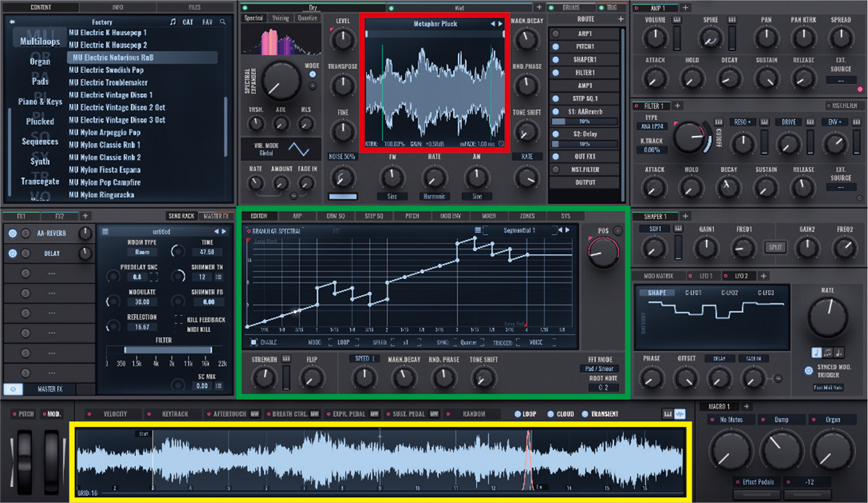Open the TRIGGER selector set to VOICE

pos(537,342)
